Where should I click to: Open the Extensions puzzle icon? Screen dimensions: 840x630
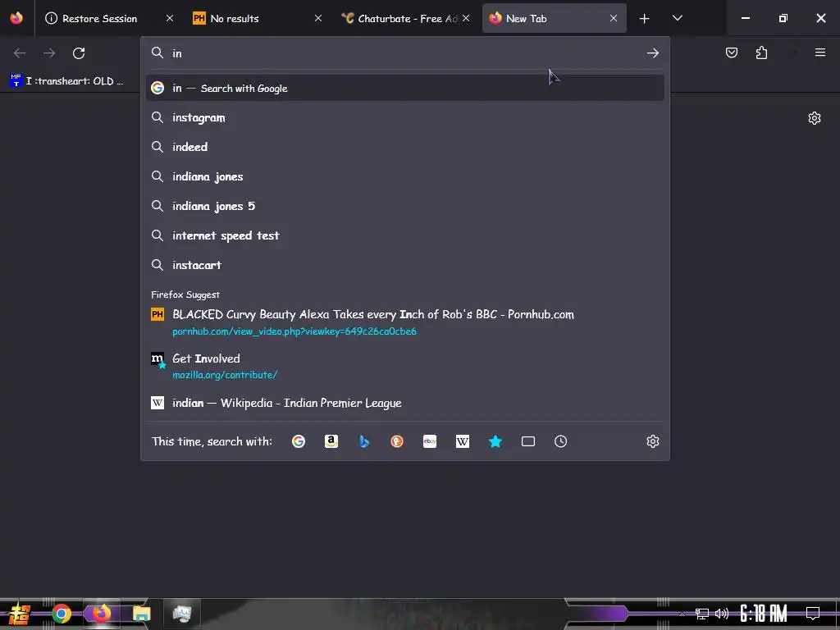pos(761,52)
